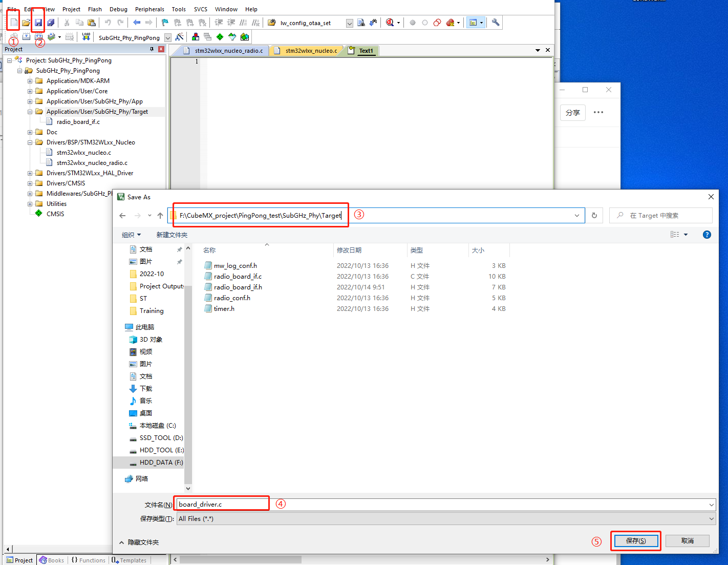The height and width of the screenshot is (565, 728).
Task: Comment selection toolbar icon
Action: pyautogui.click(x=244, y=23)
